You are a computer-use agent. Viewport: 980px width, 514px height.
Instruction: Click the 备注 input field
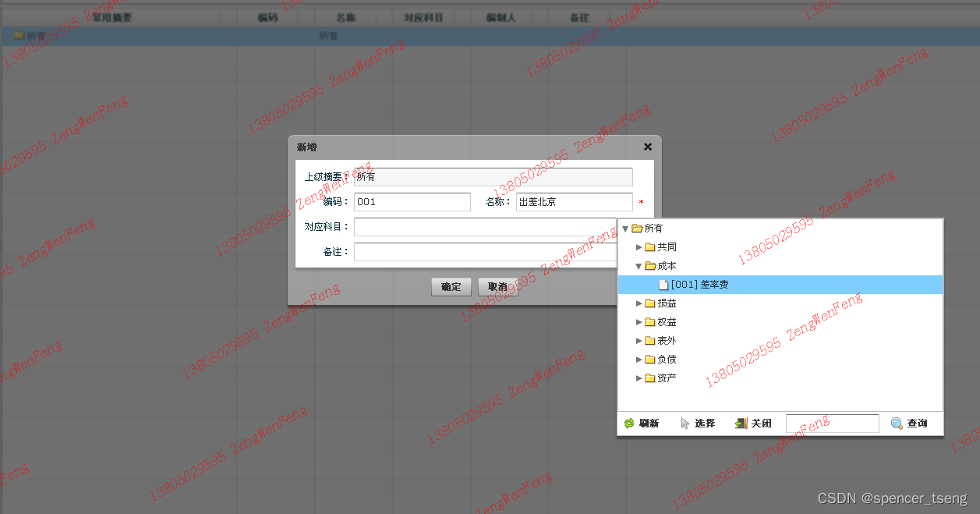[486, 252]
